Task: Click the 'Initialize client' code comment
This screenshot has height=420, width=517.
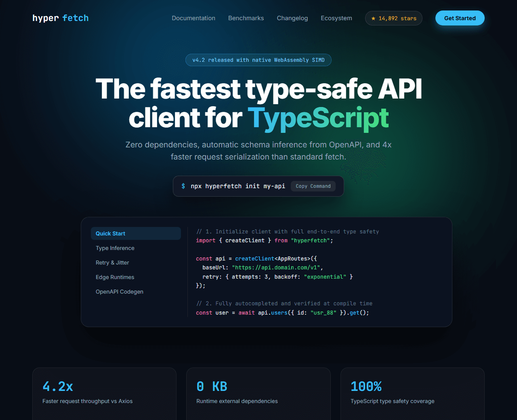Action: 288,231
